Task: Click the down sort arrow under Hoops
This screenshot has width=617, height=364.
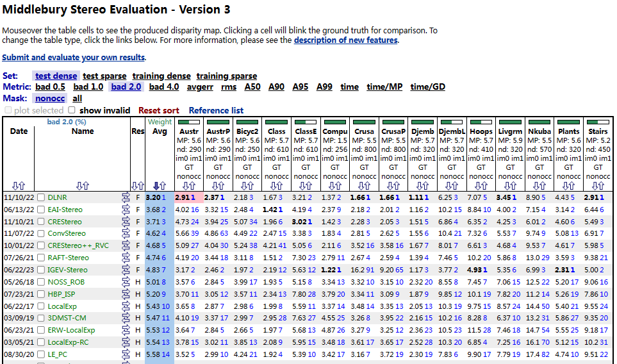Action: pyautogui.click(x=477, y=185)
